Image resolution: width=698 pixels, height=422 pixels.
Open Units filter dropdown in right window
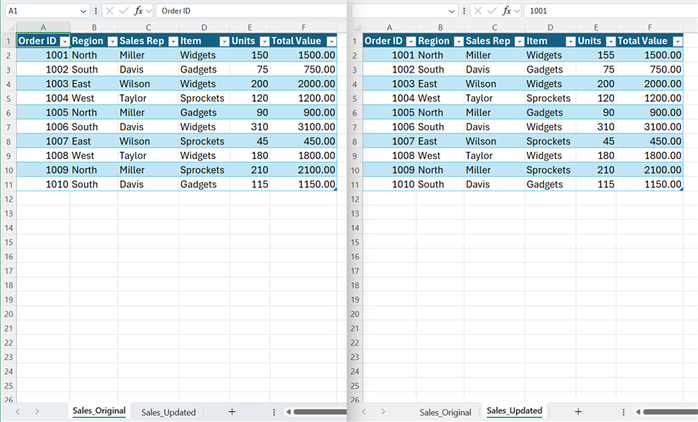pos(611,41)
